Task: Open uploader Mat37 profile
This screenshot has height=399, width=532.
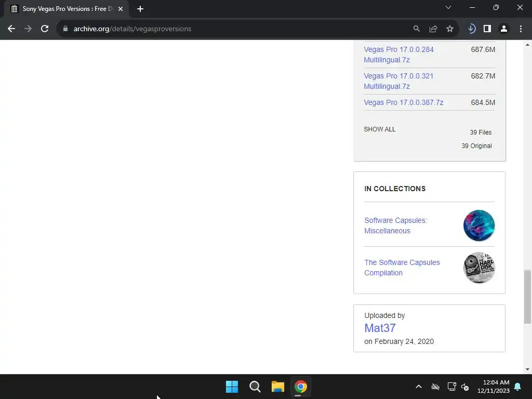Action: point(380,328)
